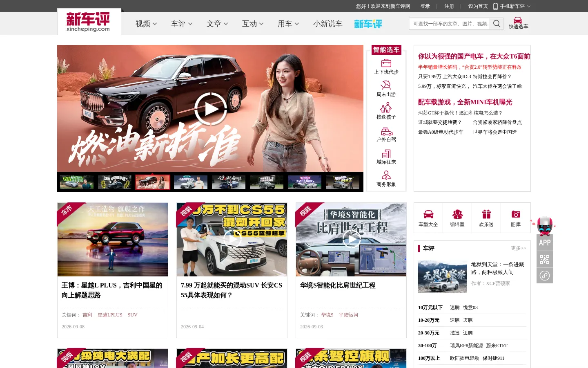This screenshot has height=368, width=588.
Task: Click 悦意03 in the price list
Action: 470,307
